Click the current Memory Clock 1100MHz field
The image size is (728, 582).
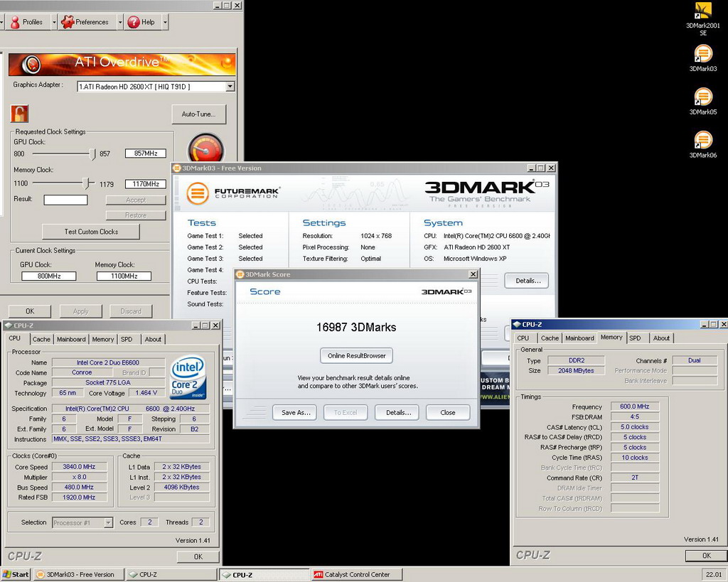point(124,276)
